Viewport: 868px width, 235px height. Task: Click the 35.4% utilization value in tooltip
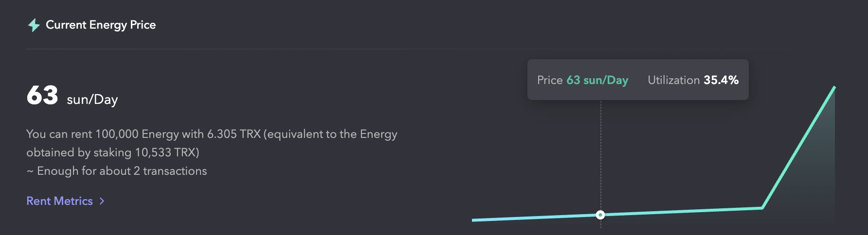(x=721, y=80)
